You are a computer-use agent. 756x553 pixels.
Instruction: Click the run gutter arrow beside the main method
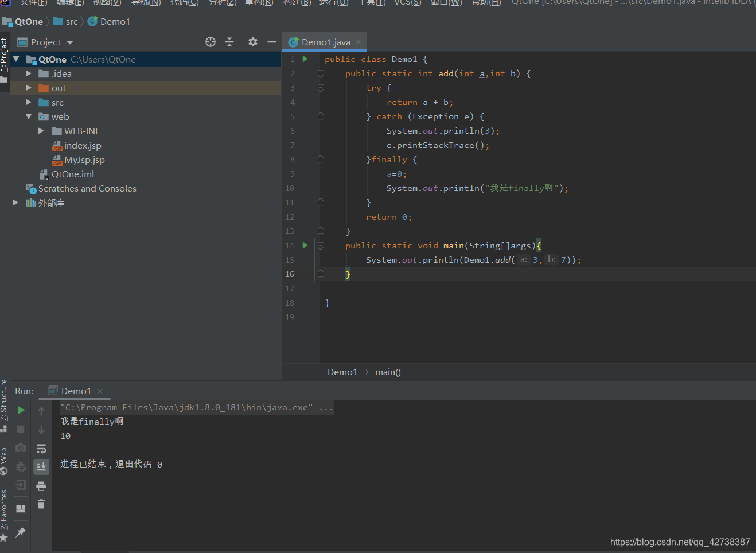point(305,246)
